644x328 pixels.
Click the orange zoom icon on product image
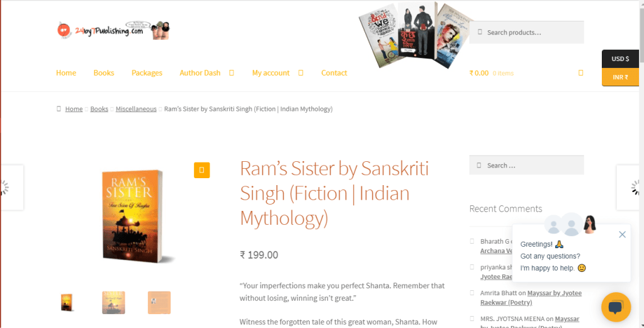[201, 170]
